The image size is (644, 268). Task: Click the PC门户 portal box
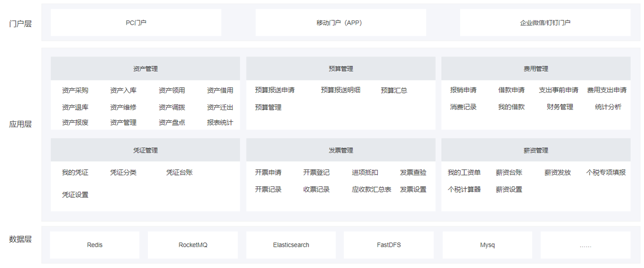point(136,23)
